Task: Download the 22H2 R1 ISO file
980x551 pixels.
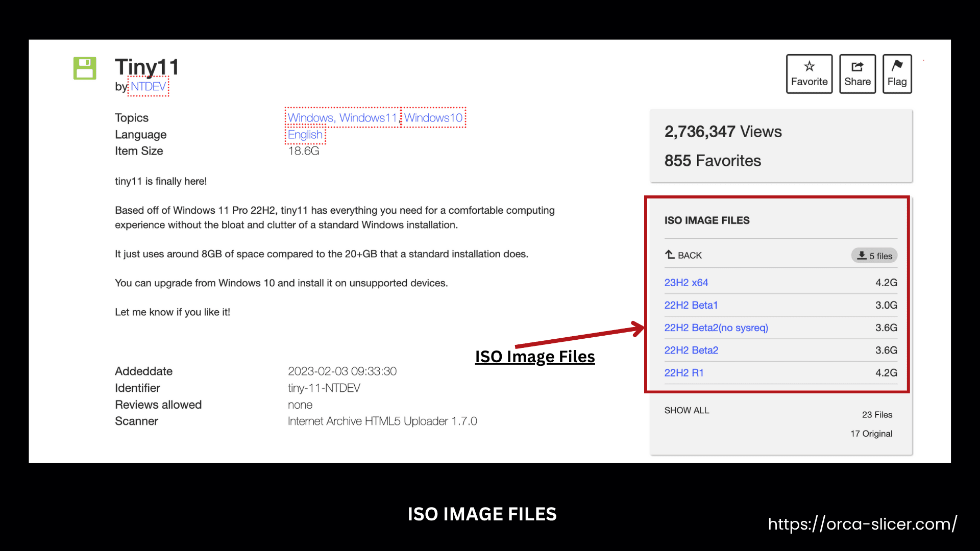Action: [683, 372]
